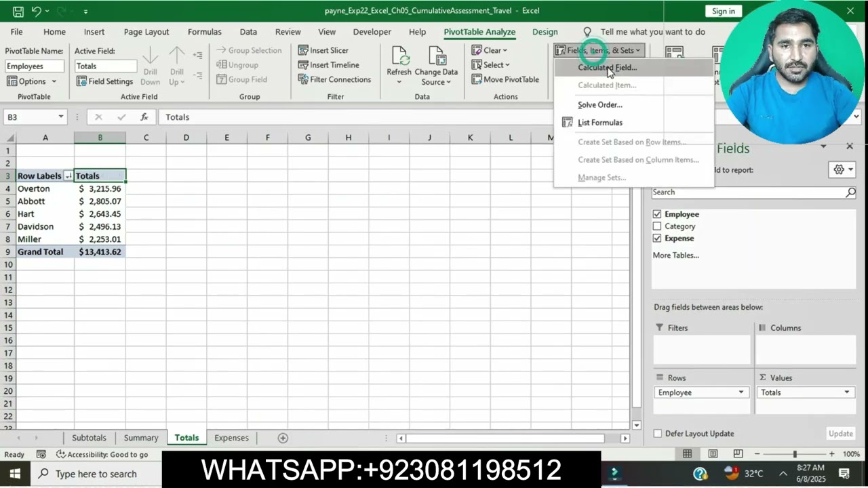The height and width of the screenshot is (488, 868).
Task: Switch to the Design ribbon tab
Action: click(545, 32)
